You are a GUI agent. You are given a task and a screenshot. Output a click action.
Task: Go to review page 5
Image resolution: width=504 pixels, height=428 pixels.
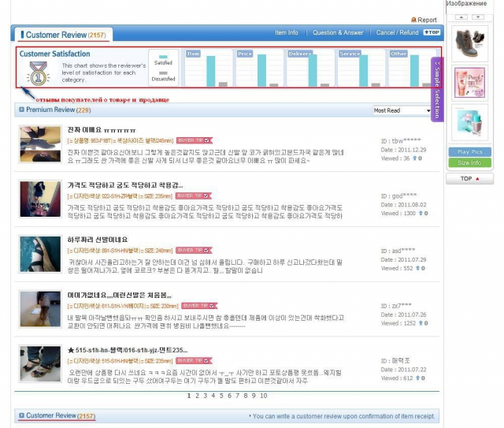[221, 396]
